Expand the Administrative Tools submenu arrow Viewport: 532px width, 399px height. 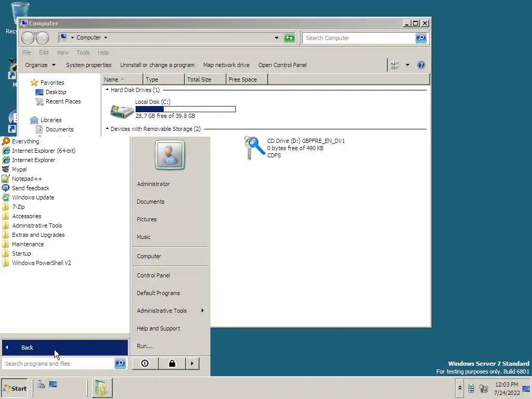(x=203, y=311)
